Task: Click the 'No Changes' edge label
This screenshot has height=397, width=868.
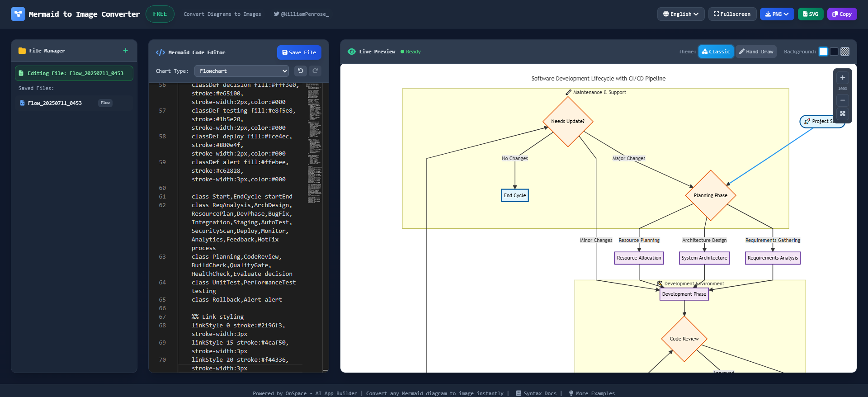Action: (x=514, y=158)
